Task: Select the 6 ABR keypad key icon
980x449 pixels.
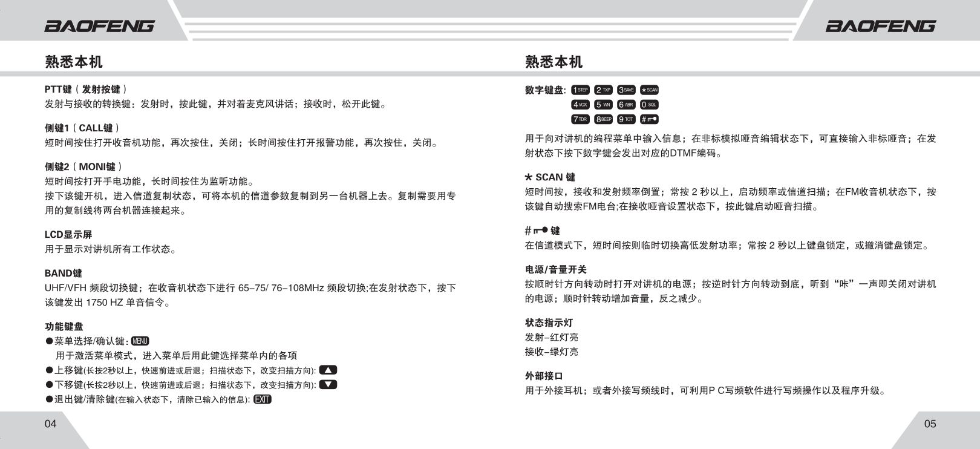Action: click(x=626, y=105)
